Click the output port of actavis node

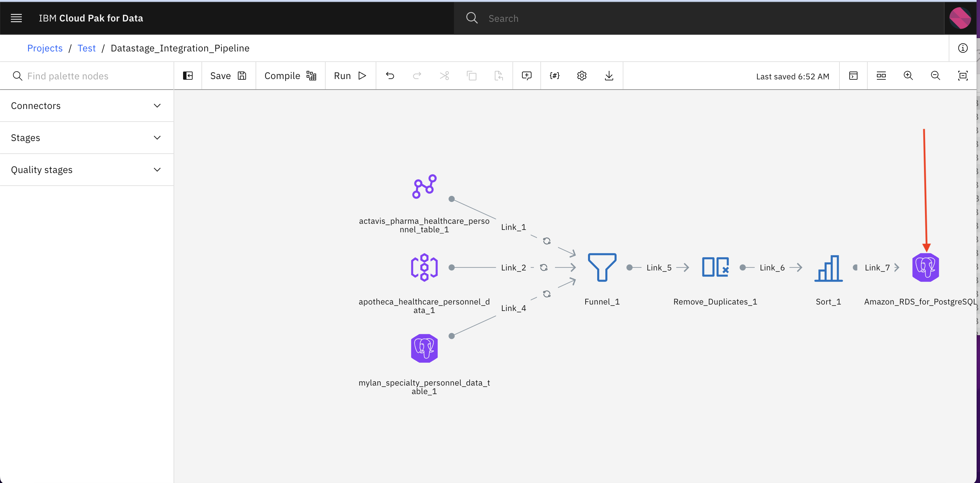click(451, 199)
